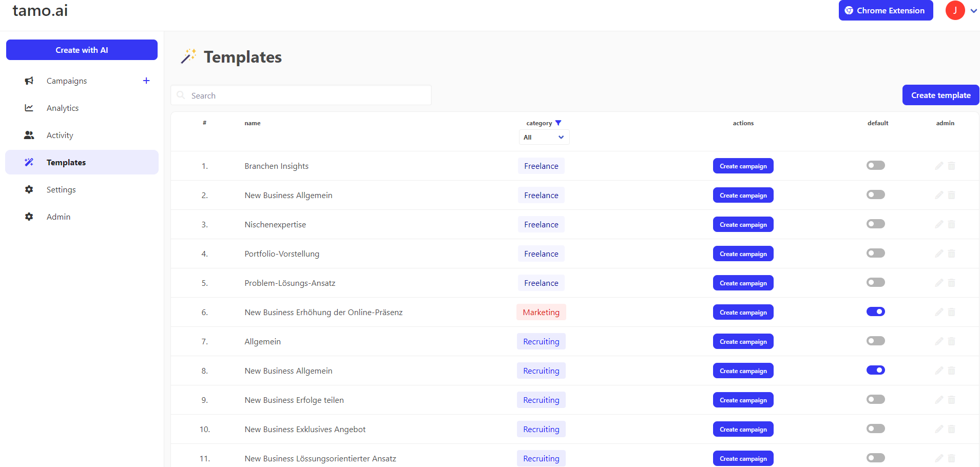Toggle default switch for Problem-Lösungs-Ansatz
The width and height of the screenshot is (980, 467).
[875, 282]
